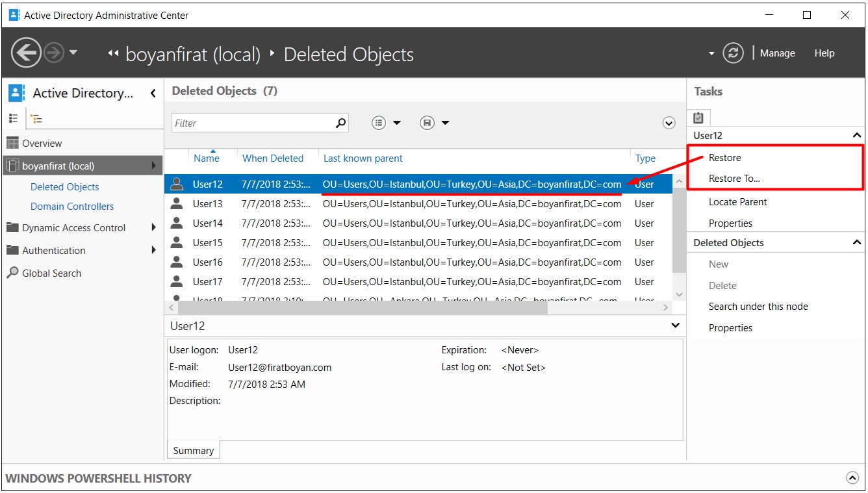Screen dimensions: 868x493
Task: Open saved queries disk icon dropdown
Action: 435,123
